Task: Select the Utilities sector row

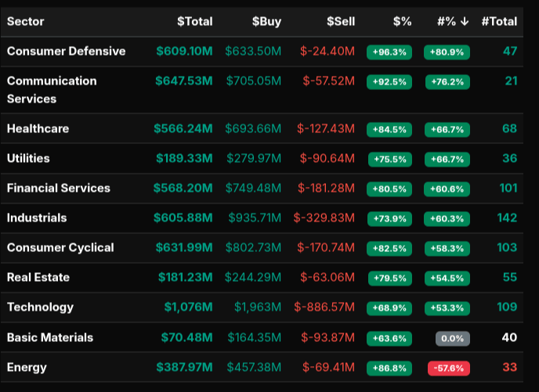Action: click(x=28, y=158)
